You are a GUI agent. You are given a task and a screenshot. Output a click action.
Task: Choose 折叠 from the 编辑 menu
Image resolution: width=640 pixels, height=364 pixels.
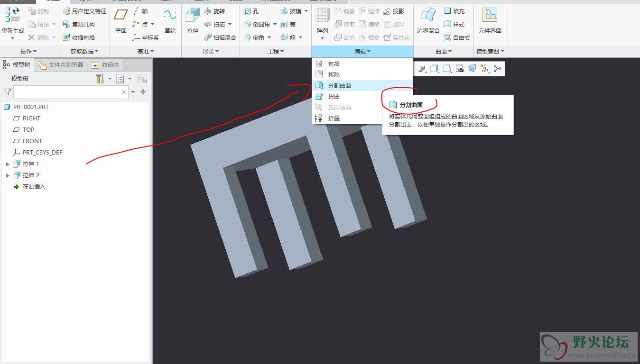coord(348,118)
